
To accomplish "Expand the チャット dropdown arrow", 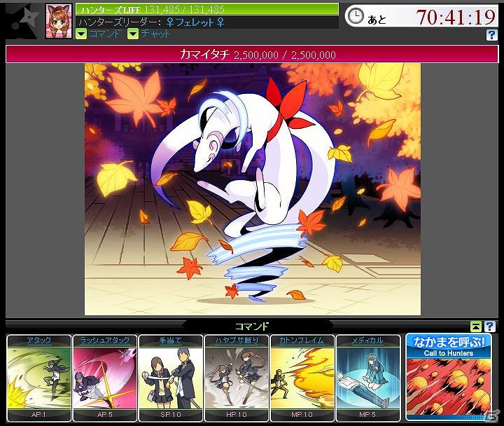I will pyautogui.click(x=133, y=34).
